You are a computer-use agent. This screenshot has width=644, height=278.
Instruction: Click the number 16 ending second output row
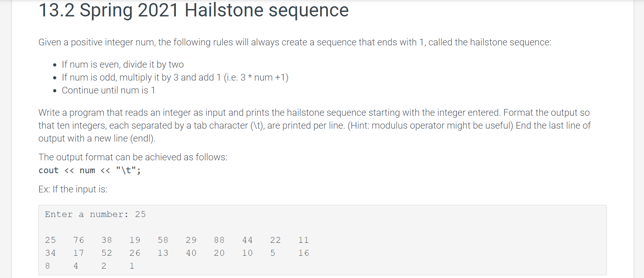[304, 253]
